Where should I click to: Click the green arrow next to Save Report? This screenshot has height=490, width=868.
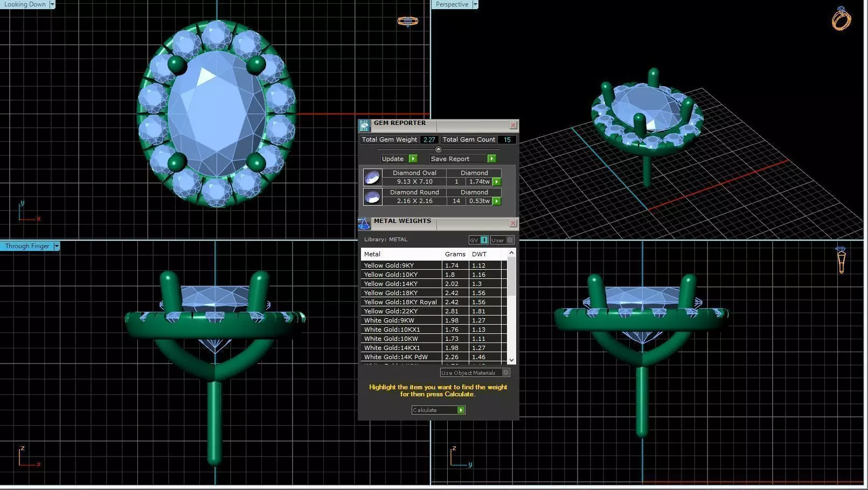click(491, 159)
